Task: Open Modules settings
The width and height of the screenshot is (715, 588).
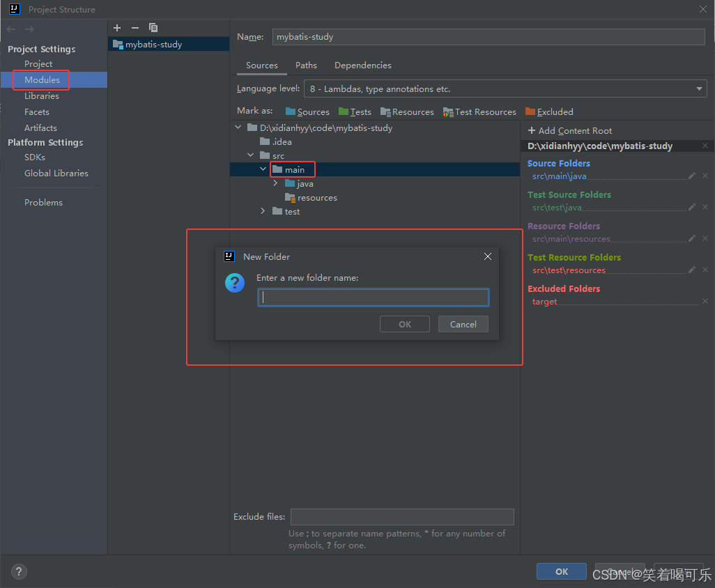Action: (42, 79)
